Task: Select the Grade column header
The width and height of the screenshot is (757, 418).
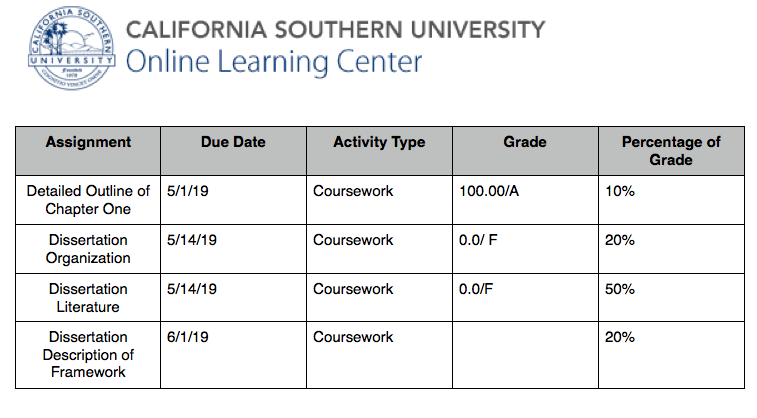Action: [x=525, y=142]
